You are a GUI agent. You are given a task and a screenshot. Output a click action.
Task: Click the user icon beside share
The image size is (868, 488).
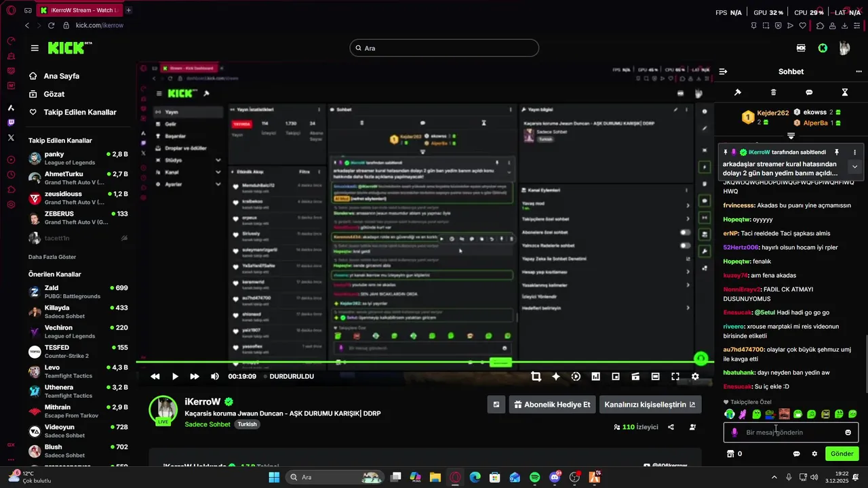coord(692,427)
